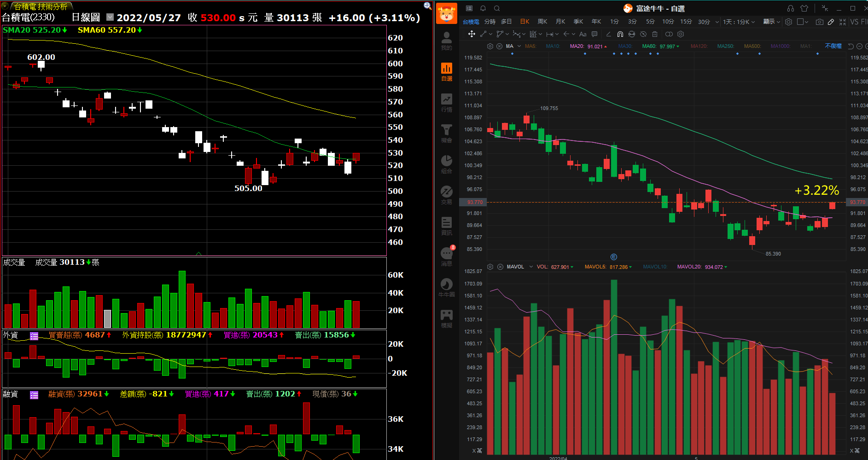Viewport: 868px width, 460px height.
Task: Select the line segment drawing tool
Action: click(x=483, y=34)
